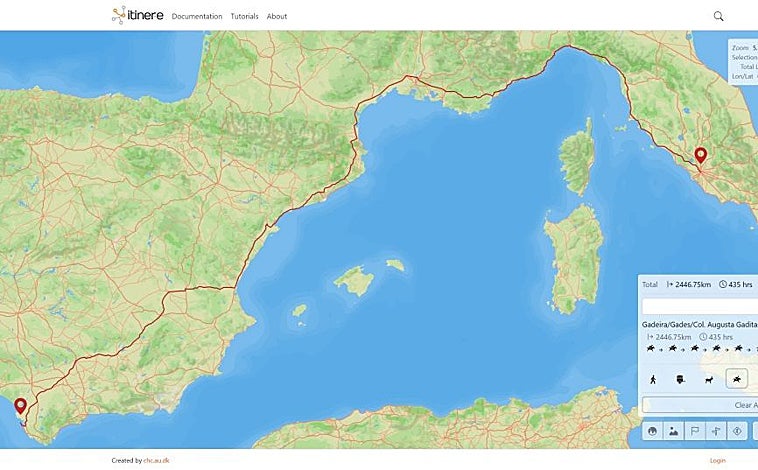Click the Login link
Screen dimensions: 758x470
[x=717, y=461]
